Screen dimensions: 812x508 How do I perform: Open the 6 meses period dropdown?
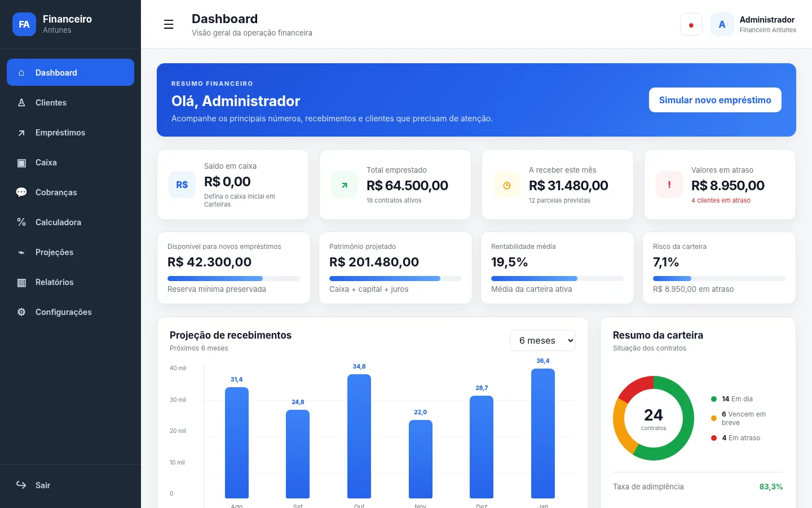click(x=542, y=340)
